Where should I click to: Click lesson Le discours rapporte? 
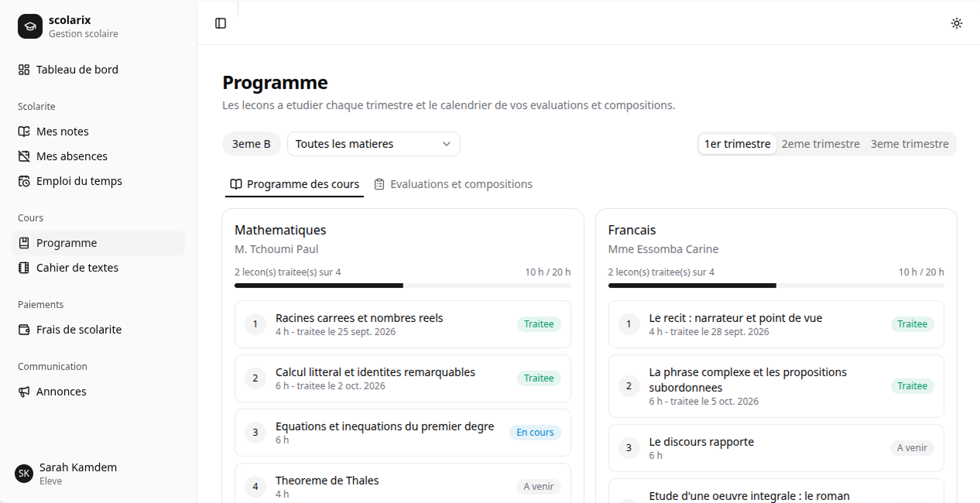[x=776, y=448]
